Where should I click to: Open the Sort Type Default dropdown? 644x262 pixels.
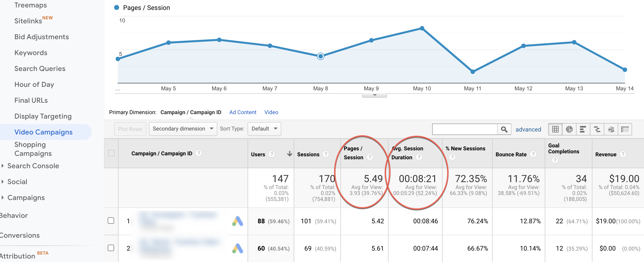pyautogui.click(x=264, y=129)
